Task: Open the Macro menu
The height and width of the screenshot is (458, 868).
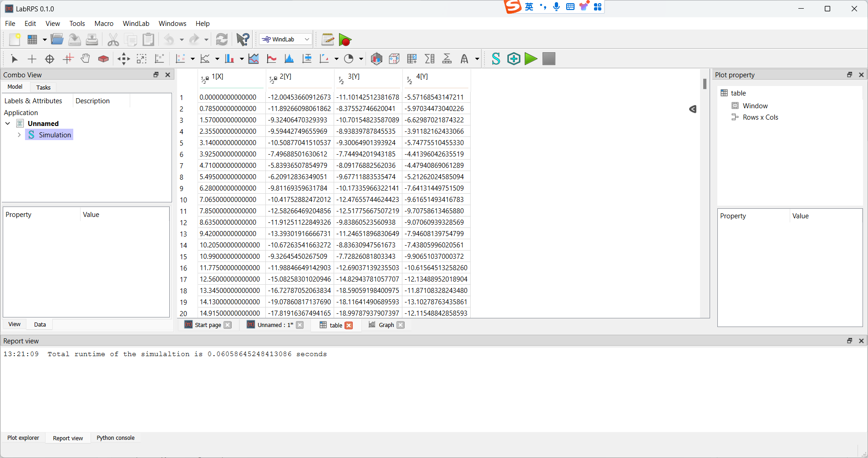Action: (x=104, y=24)
